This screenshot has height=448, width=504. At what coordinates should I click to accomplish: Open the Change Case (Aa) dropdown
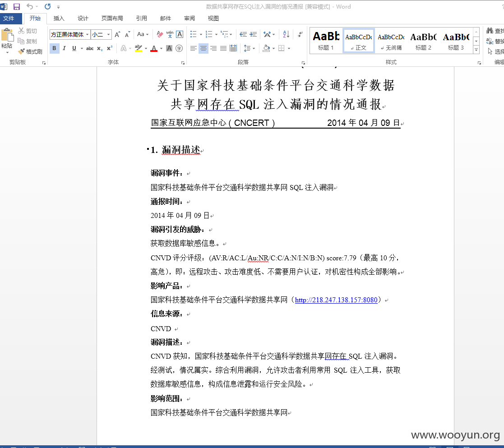(x=143, y=34)
